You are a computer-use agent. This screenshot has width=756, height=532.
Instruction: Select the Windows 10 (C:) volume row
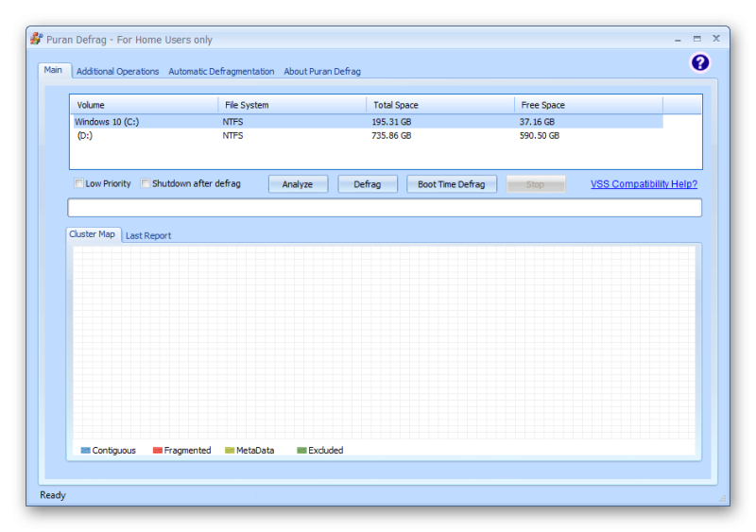[x=368, y=122]
